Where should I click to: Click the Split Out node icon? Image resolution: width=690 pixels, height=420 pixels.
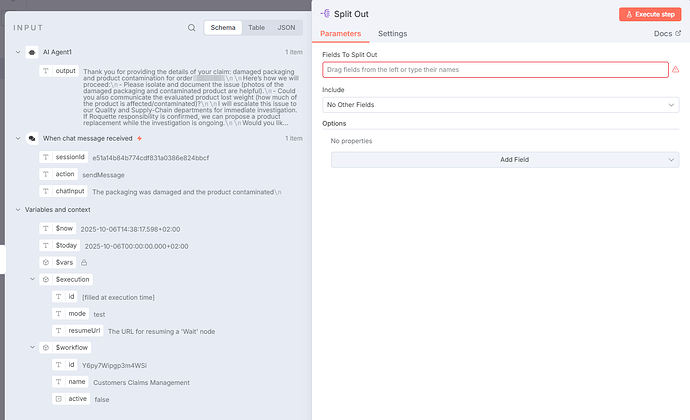tap(326, 14)
